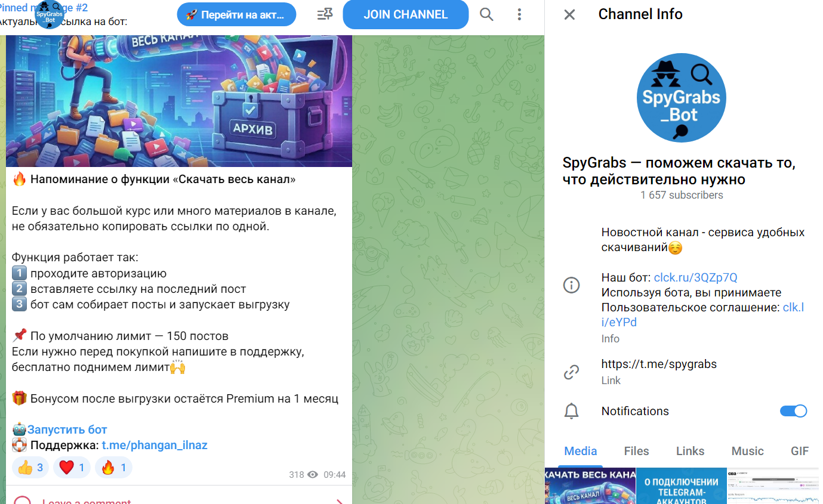Close the Channel Info panel

[569, 14]
